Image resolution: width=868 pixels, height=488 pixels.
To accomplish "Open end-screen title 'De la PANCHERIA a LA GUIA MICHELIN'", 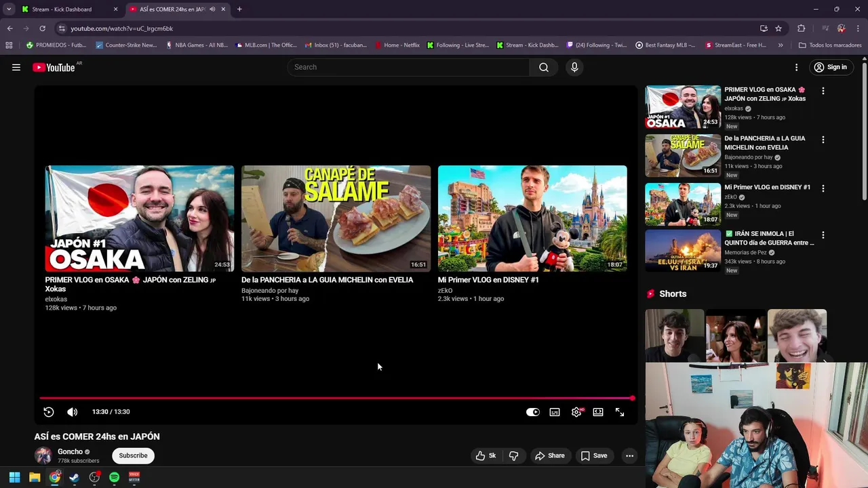I will click(x=327, y=280).
